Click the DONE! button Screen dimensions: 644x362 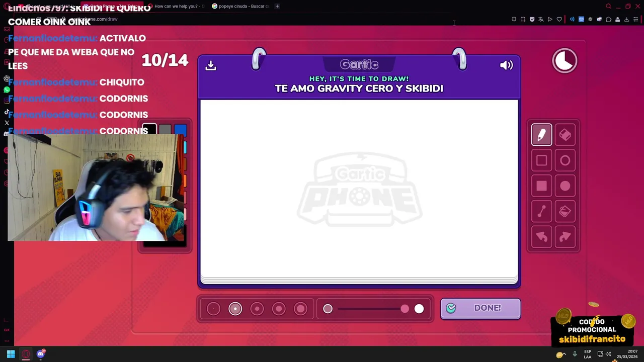(x=480, y=308)
